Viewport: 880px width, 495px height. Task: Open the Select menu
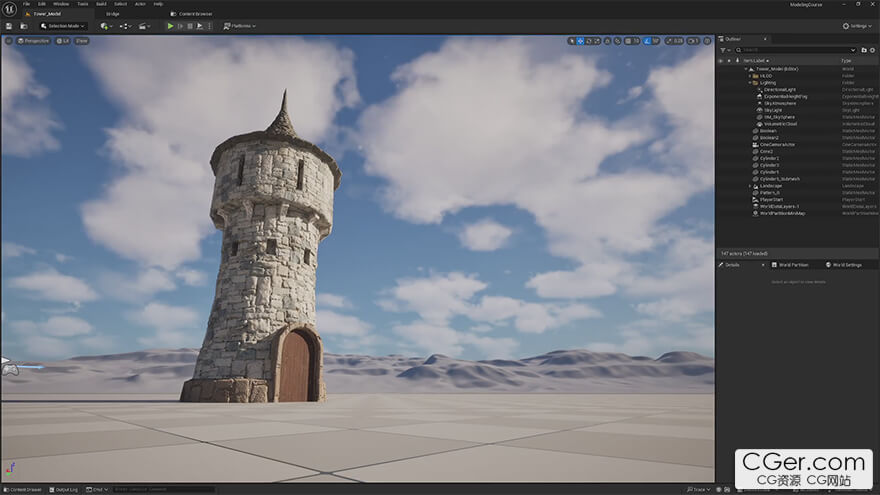tap(121, 4)
